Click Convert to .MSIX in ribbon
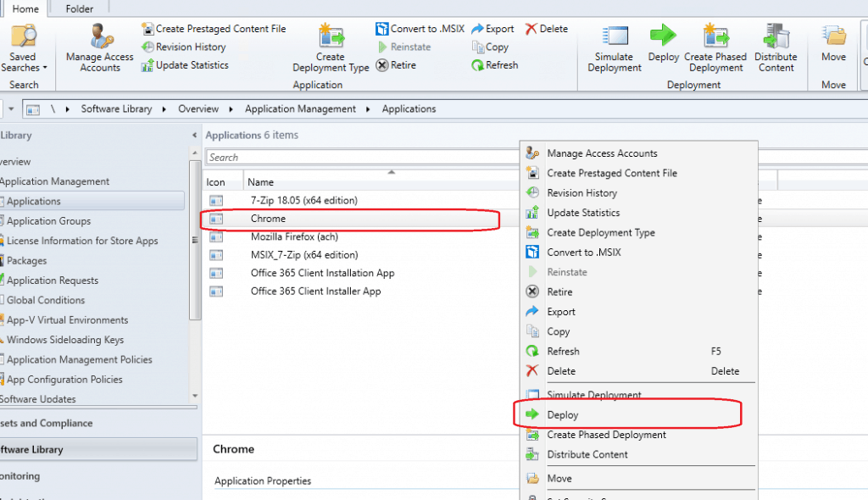The image size is (868, 500). pyautogui.click(x=420, y=29)
